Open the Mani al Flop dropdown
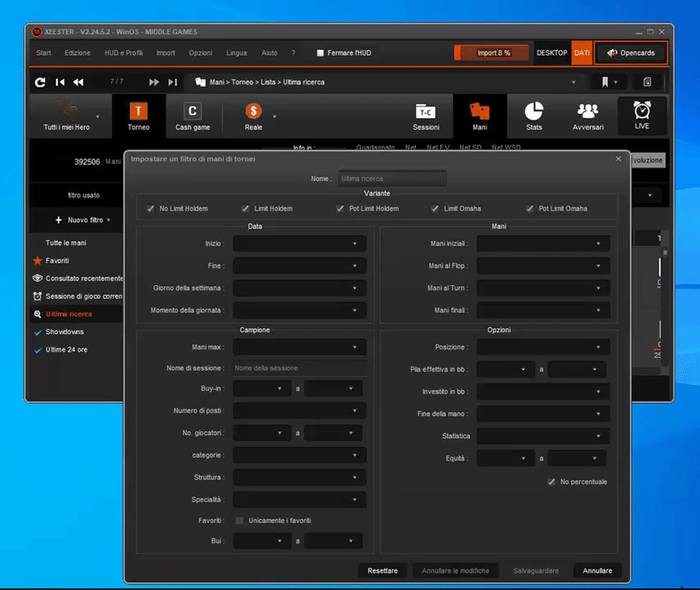Image resolution: width=700 pixels, height=590 pixels. pos(543,266)
